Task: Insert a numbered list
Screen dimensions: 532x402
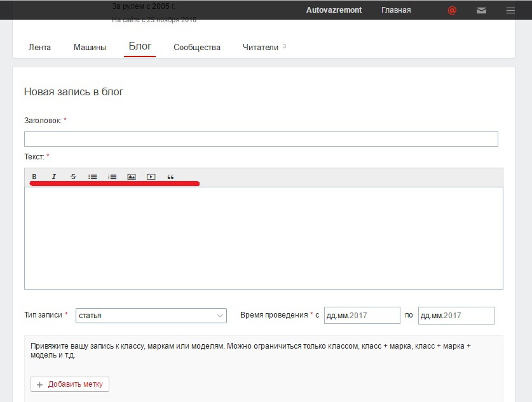Action: coord(113,177)
